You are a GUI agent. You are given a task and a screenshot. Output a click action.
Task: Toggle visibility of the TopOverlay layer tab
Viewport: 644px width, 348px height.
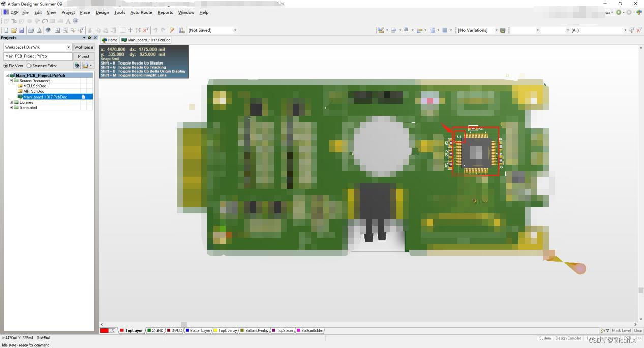(x=225, y=330)
